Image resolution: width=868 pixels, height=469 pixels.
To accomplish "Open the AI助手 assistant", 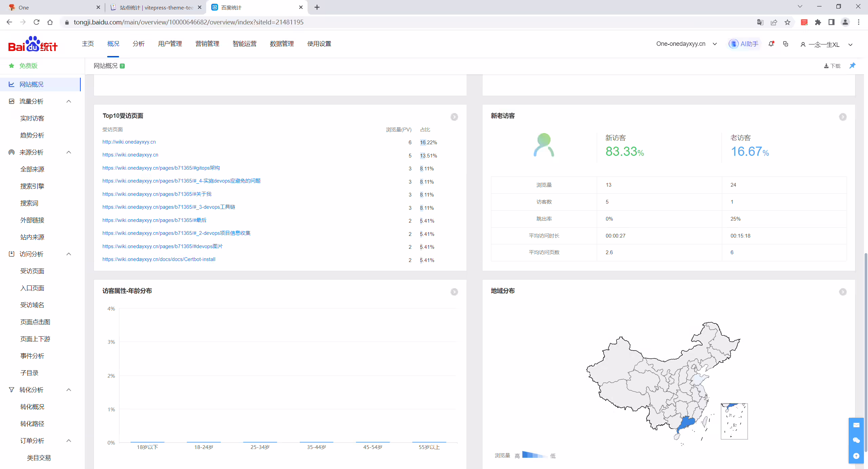I will pos(744,44).
